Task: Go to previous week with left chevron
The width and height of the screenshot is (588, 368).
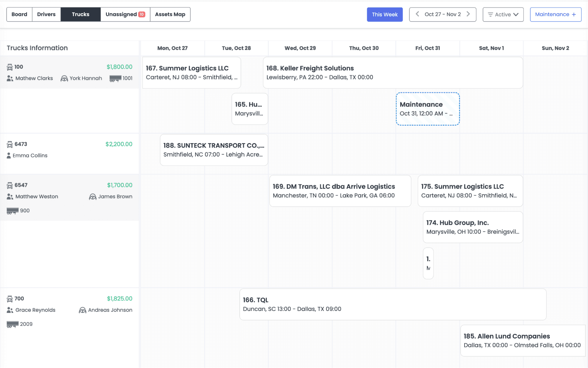Action: coord(417,14)
